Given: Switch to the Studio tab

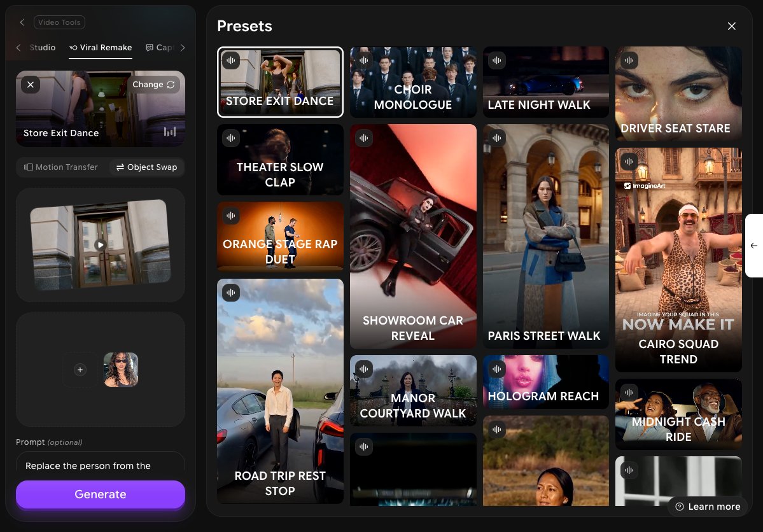Looking at the screenshot, I should click(43, 48).
